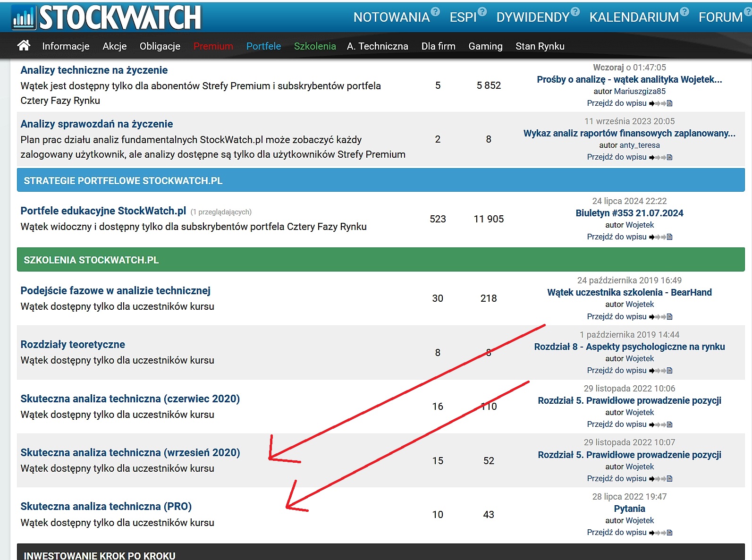This screenshot has width=752, height=560.
Task: Open the Dla firm menu
Action: [x=439, y=46]
